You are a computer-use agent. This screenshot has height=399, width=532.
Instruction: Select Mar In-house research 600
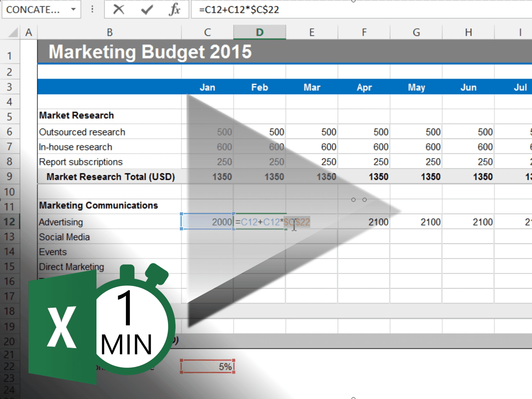click(312, 147)
